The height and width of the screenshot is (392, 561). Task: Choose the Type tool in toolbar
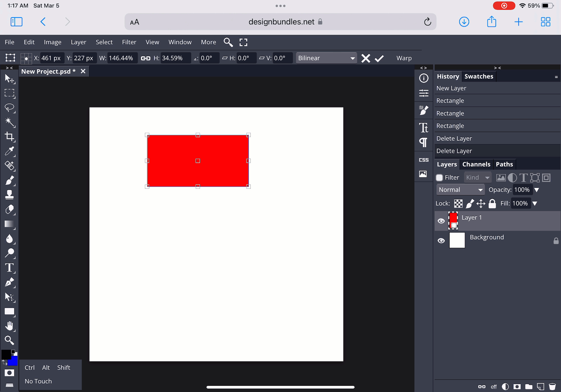[9, 268]
